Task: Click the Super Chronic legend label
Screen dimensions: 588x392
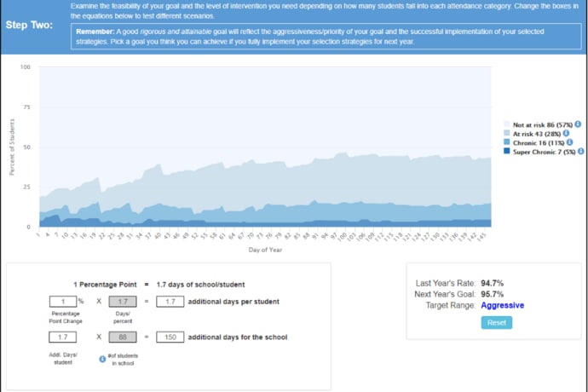Action: click(x=545, y=152)
